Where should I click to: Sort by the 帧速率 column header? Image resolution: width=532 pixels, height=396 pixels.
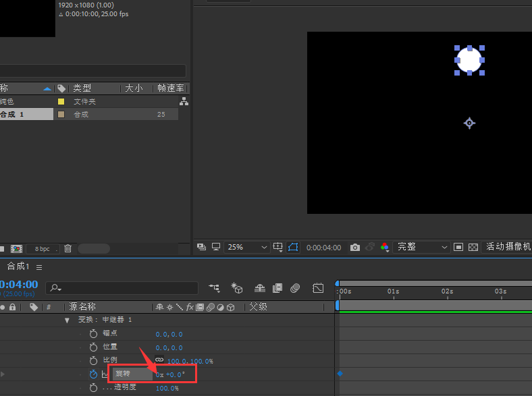(x=171, y=88)
